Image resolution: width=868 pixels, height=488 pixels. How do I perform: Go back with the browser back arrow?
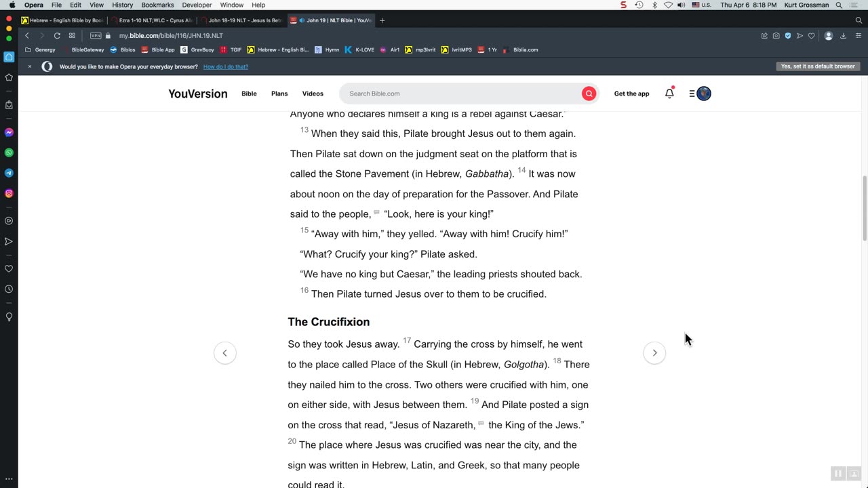point(27,35)
